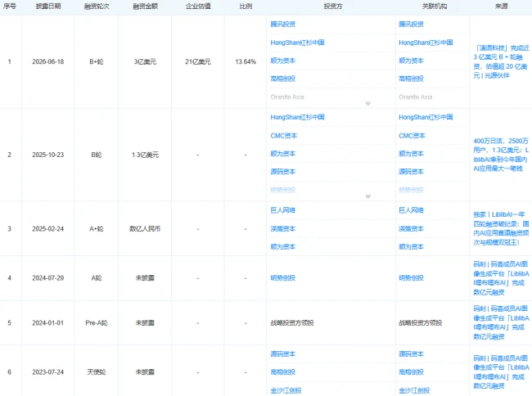The height and width of the screenshot is (396, 532).
Task: Open HongShan红杉中国 investor link in 2025-10-23 row
Action: [297, 117]
